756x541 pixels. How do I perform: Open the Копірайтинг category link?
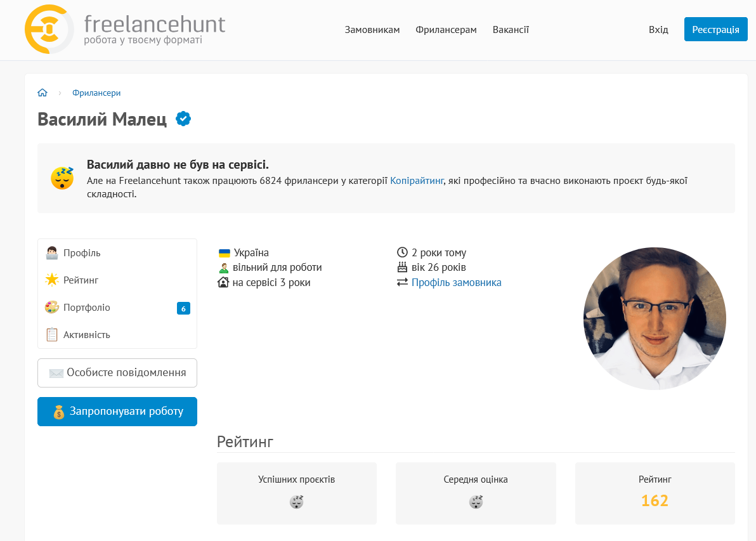coord(417,181)
